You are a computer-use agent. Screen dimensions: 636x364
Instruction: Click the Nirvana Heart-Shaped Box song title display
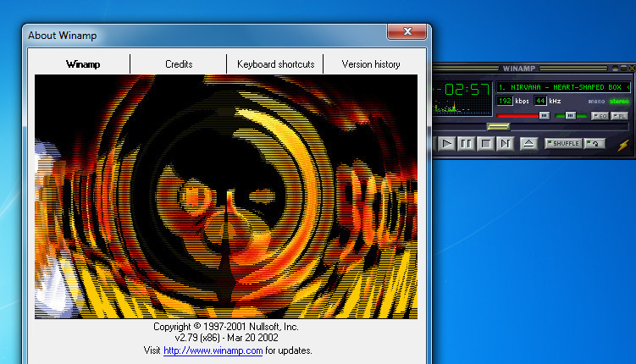[563, 87]
